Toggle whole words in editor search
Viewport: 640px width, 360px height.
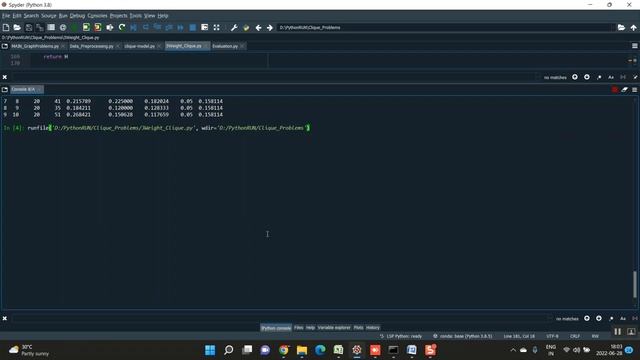(x=623, y=77)
